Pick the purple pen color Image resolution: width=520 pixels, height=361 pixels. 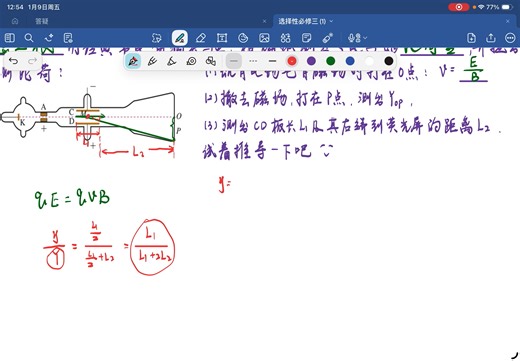click(311, 61)
